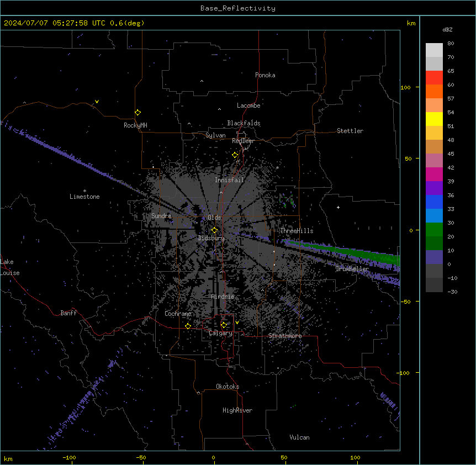
Task: Pick the purple 36-39 dBZ legend swatch
Action: (434, 188)
